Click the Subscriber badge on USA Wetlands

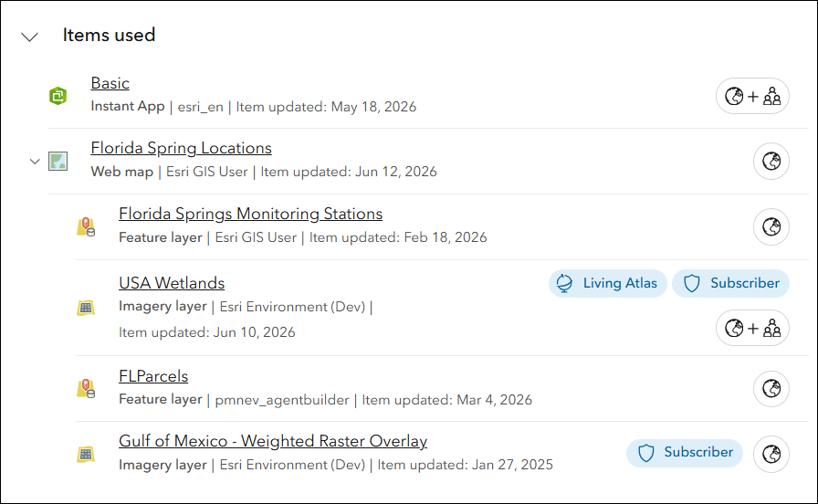(731, 283)
